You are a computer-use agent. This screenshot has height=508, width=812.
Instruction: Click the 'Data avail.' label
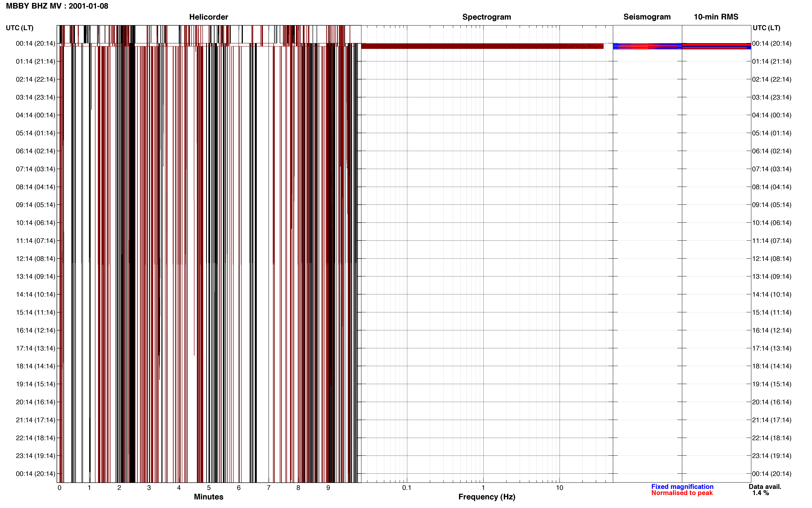click(765, 486)
